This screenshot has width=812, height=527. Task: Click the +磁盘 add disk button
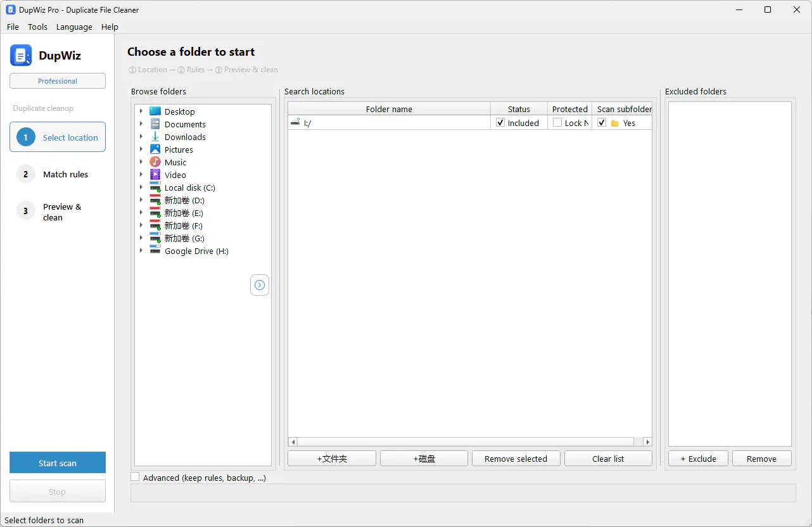coord(424,459)
